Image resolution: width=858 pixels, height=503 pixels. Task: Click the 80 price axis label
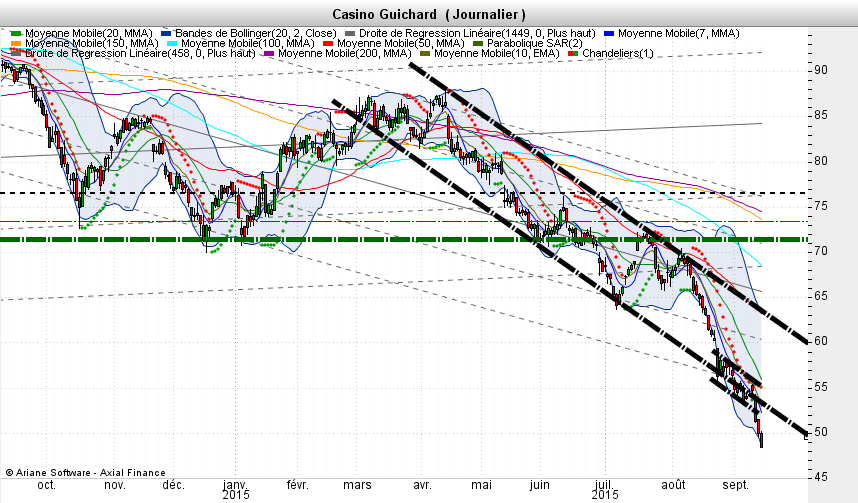[821, 161]
